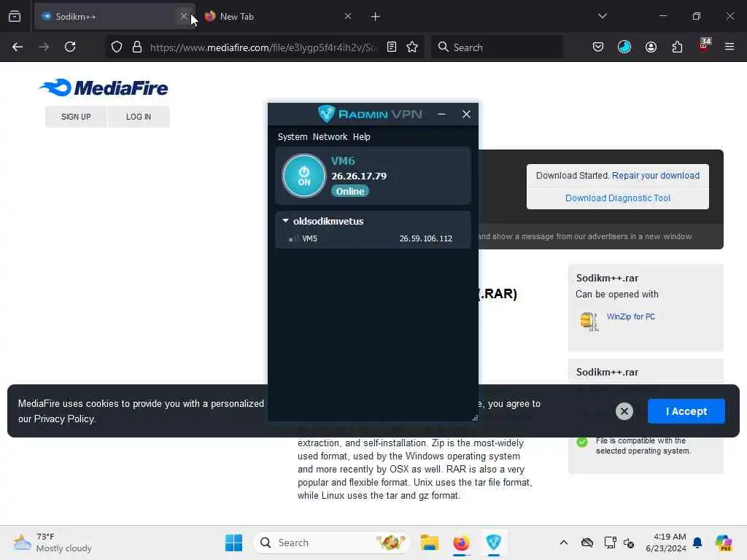Click the mediafire URL address bar
747x560 pixels.
click(x=263, y=47)
